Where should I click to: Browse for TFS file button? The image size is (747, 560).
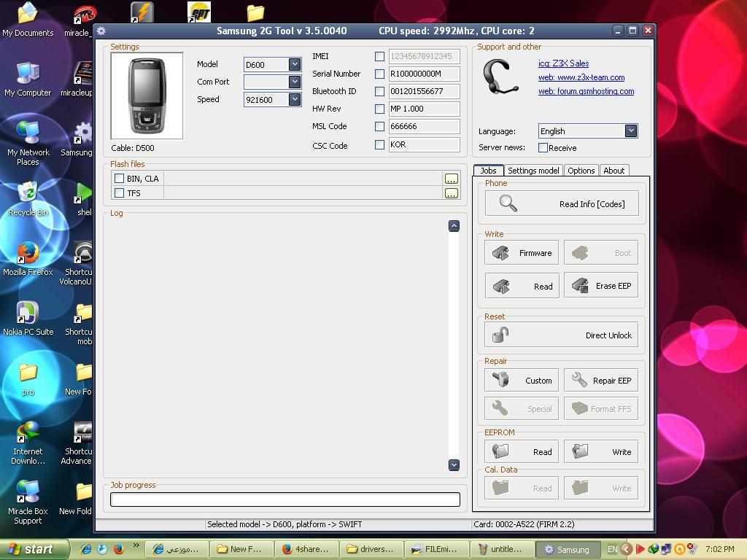451,192
